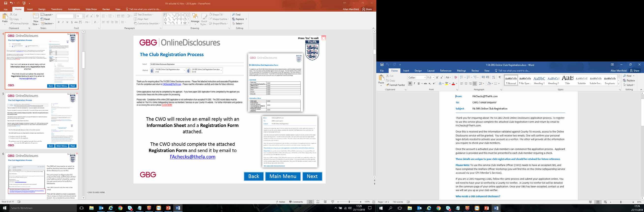
Task: Add a New Slide in PowerPoint
Action: (36, 19)
